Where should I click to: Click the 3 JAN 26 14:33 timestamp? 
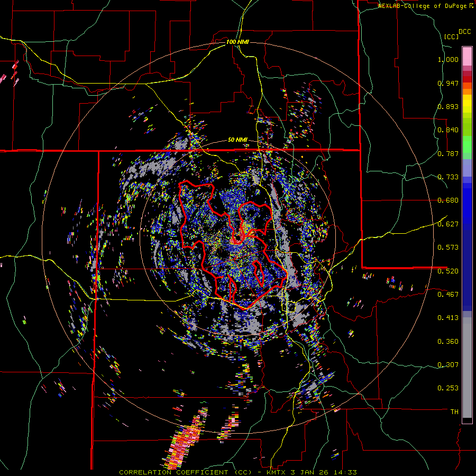(x=323, y=472)
